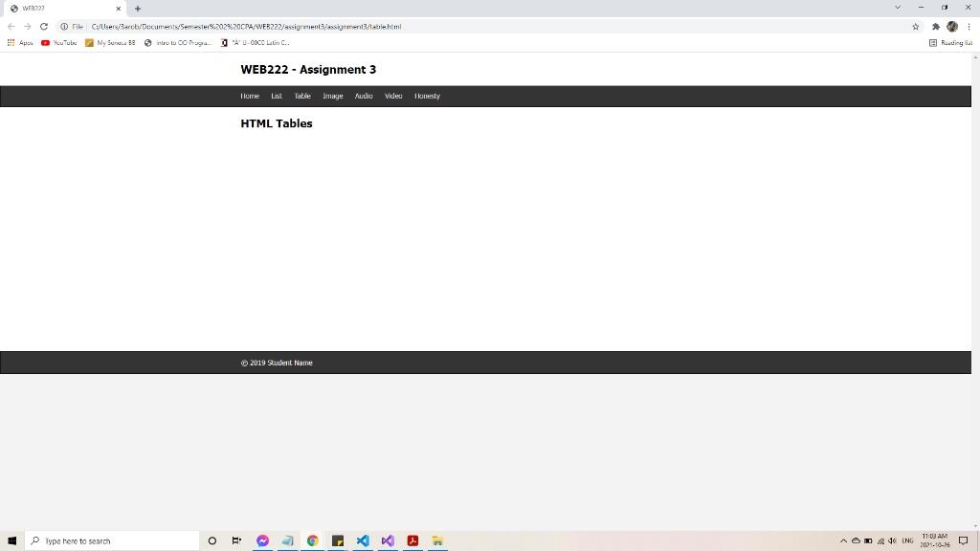This screenshot has height=551, width=980.
Task: Open File Explorer from the taskbar
Action: [x=437, y=540]
